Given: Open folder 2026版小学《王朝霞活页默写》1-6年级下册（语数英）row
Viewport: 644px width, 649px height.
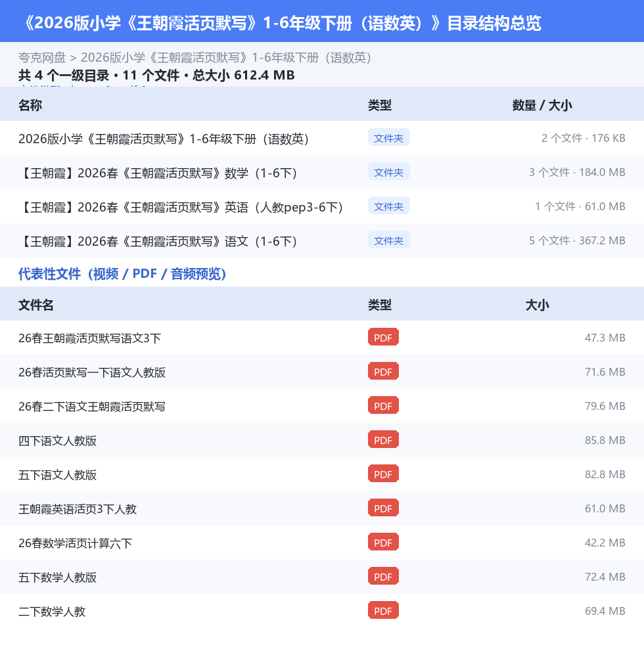Looking at the screenshot, I should point(322,138).
